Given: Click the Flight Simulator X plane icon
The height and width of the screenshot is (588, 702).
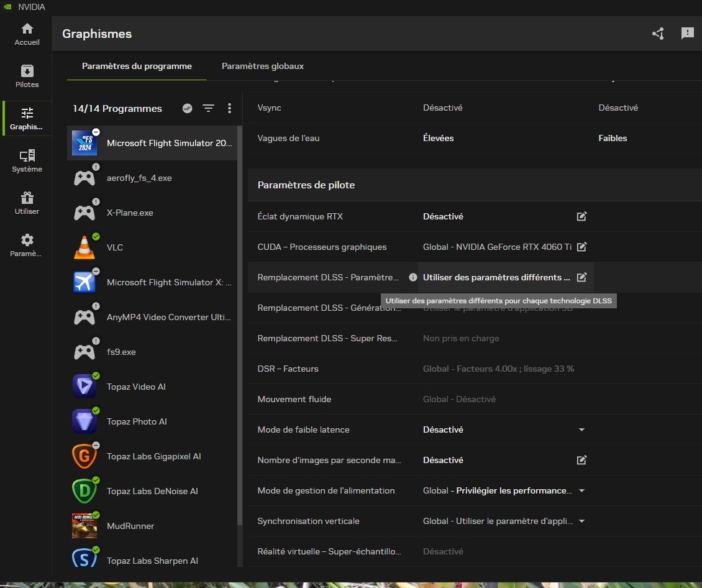Looking at the screenshot, I should click(84, 282).
